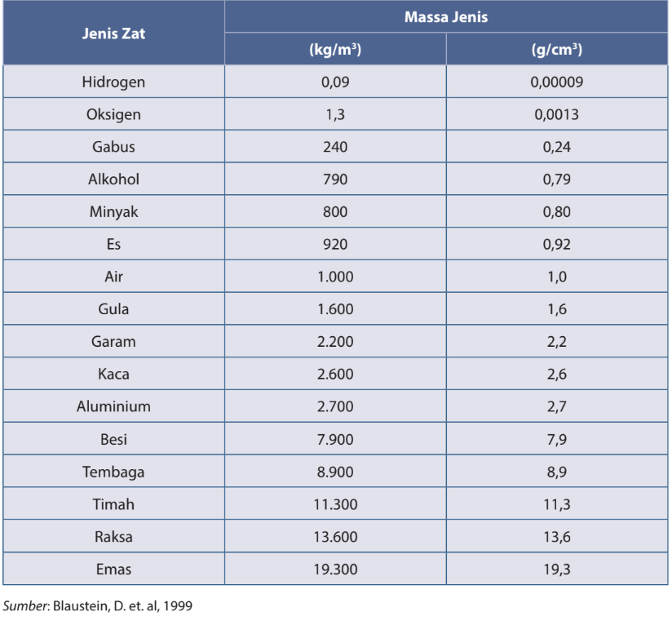The image size is (672, 634).
Task: Click the Gula cell
Action: click(113, 309)
